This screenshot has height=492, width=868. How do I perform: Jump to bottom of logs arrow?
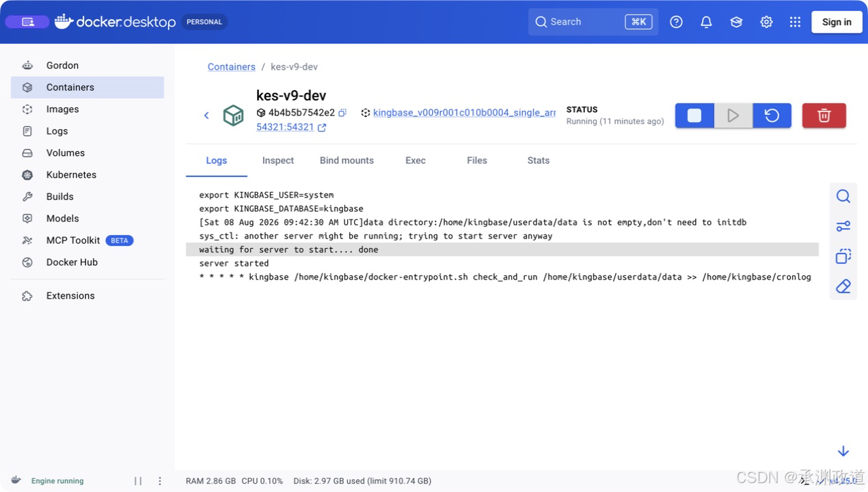pyautogui.click(x=843, y=451)
